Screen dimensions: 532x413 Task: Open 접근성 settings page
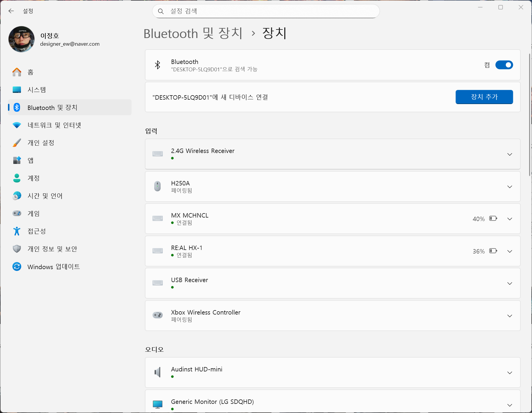click(70, 231)
